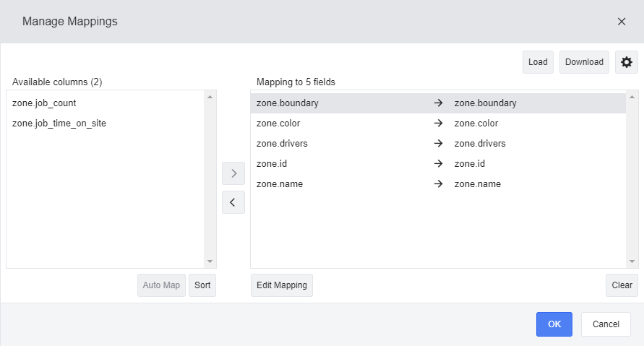Viewport: 644px width, 346px height.
Task: Click the up arrow of the available columns scrollbar
Action: pyautogui.click(x=210, y=97)
